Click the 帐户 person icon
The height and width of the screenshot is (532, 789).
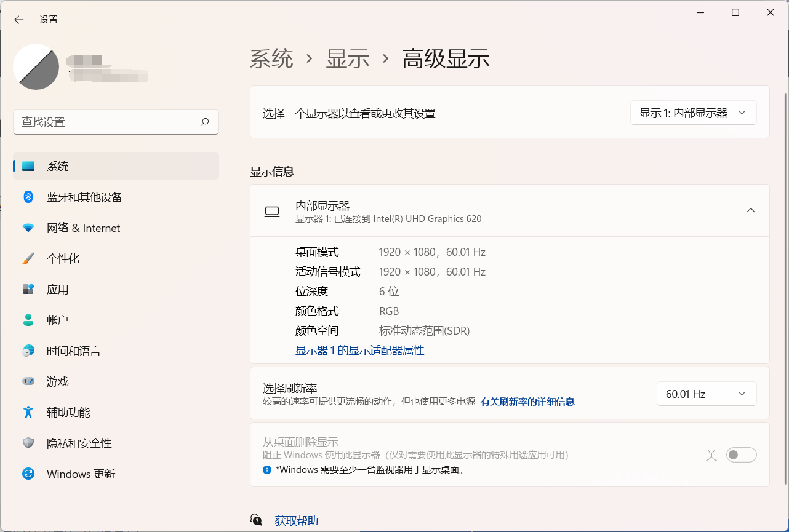(28, 320)
